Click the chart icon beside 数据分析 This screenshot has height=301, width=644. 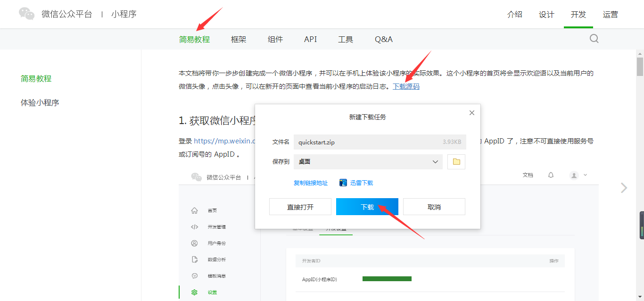[x=194, y=259]
